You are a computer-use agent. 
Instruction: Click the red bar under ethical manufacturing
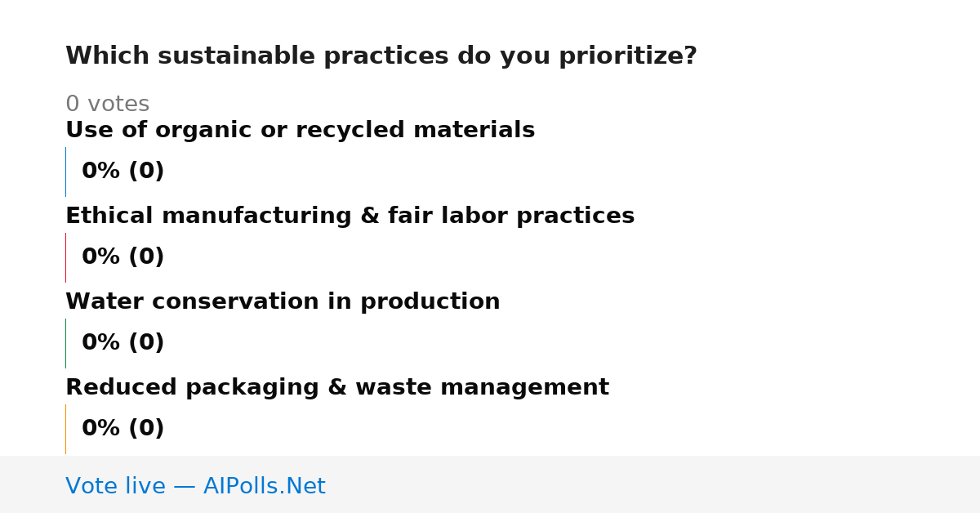click(65, 257)
